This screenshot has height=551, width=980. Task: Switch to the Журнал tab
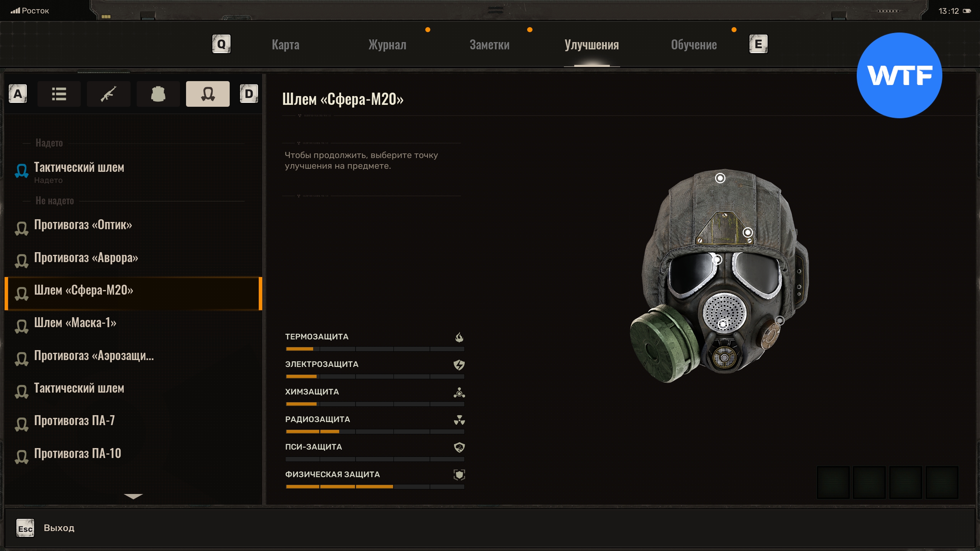pos(387,45)
